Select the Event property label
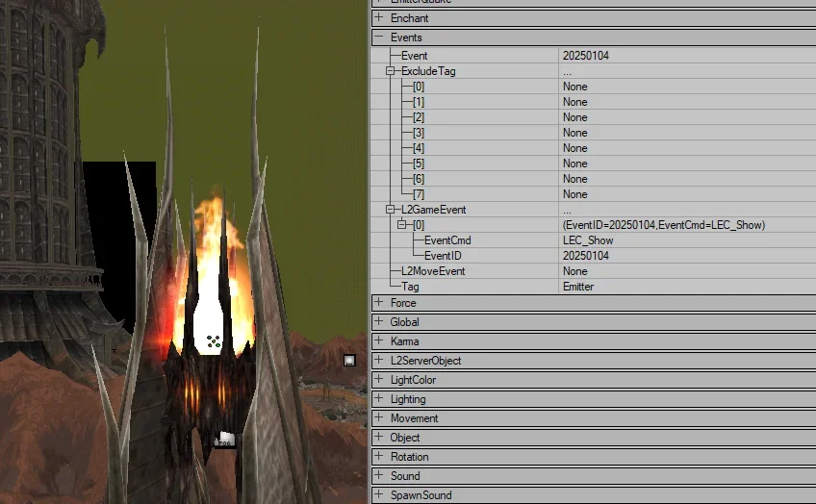Image resolution: width=816 pixels, height=504 pixels. 414,56
